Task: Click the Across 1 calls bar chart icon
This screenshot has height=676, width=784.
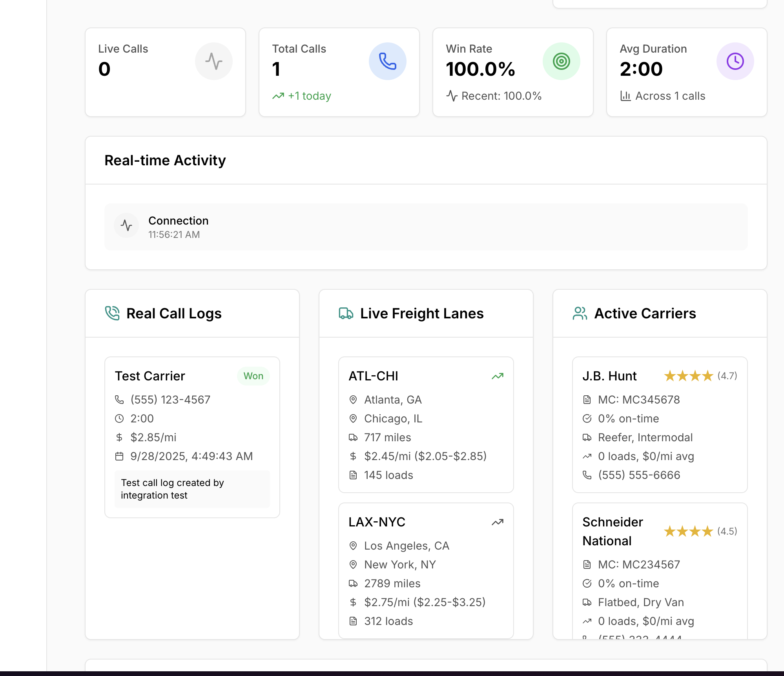Action: (x=625, y=96)
